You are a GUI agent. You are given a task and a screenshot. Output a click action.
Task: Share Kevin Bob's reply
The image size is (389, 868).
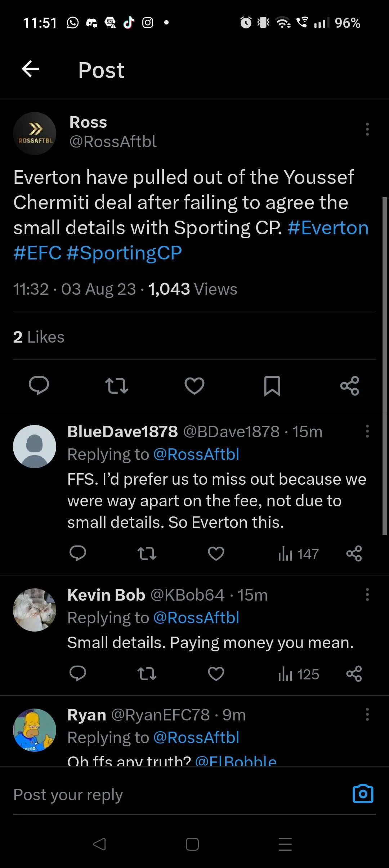coord(354,674)
